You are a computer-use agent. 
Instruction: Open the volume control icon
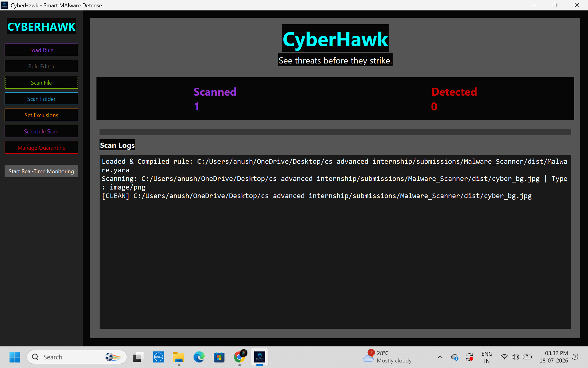[515, 357]
